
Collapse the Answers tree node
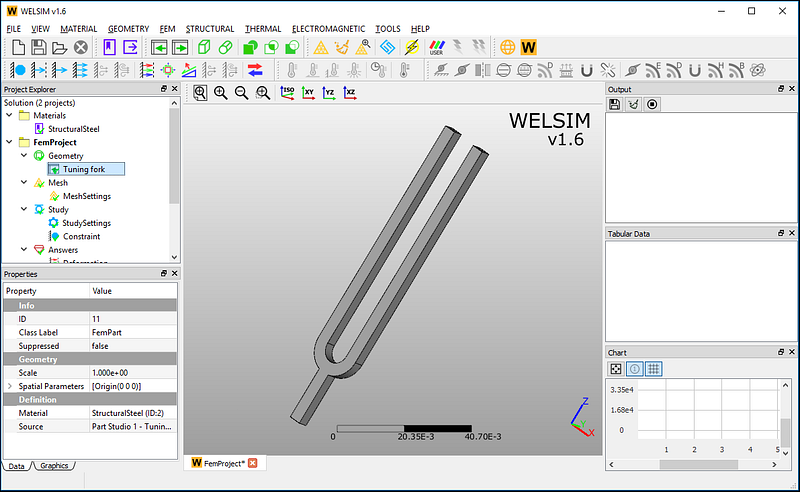24,250
